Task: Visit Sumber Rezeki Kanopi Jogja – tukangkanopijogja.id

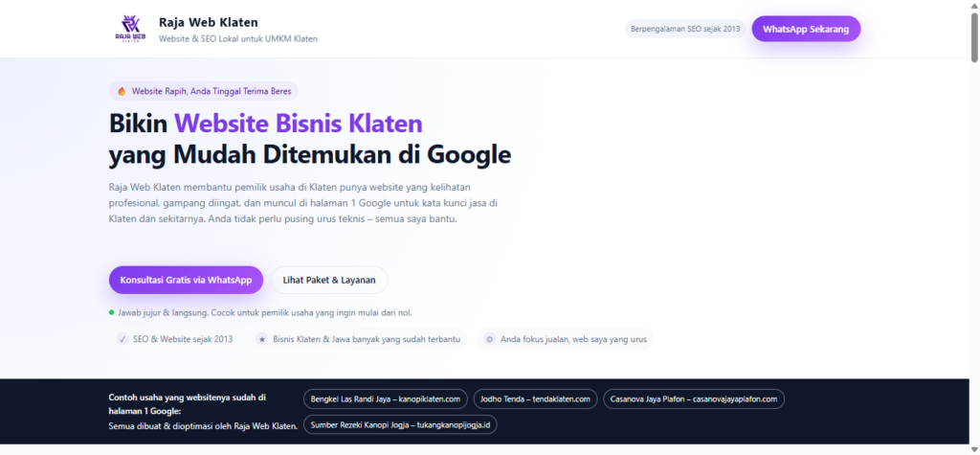Action: tap(400, 424)
